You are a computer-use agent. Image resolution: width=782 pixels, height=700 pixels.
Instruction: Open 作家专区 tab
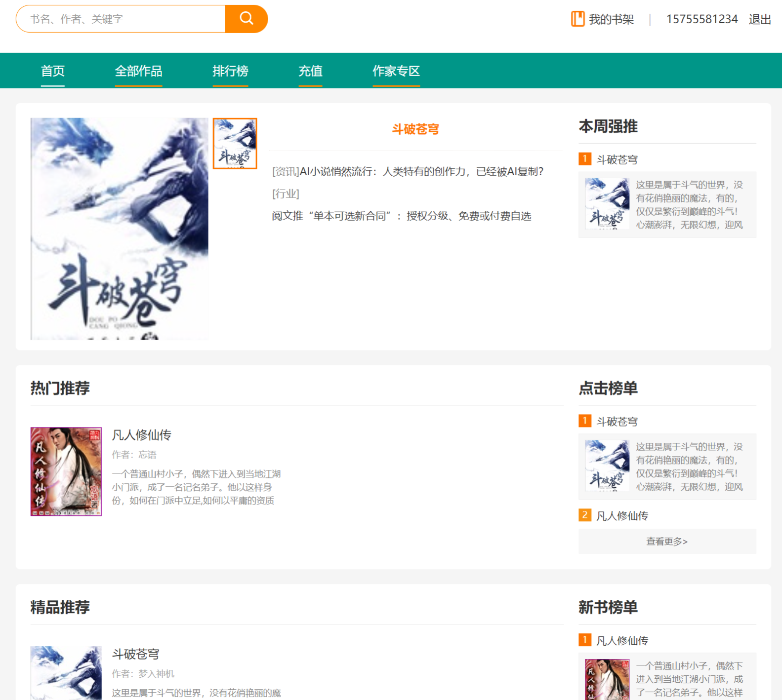[397, 71]
